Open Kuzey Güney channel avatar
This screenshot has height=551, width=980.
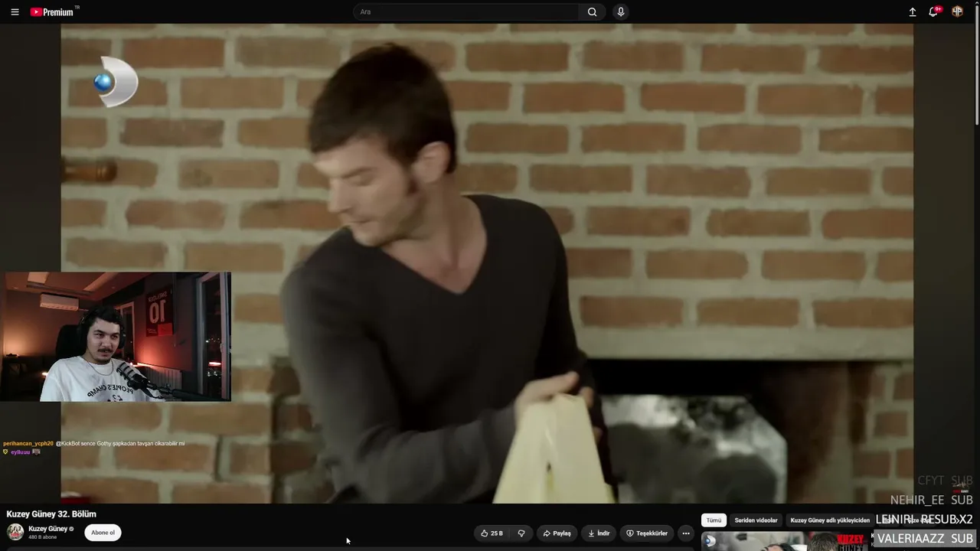pos(15,532)
